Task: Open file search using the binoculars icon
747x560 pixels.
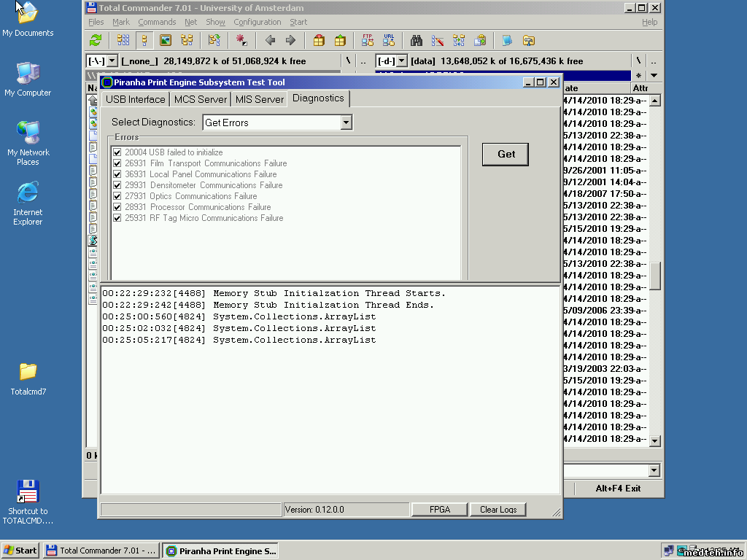Action: click(x=417, y=41)
